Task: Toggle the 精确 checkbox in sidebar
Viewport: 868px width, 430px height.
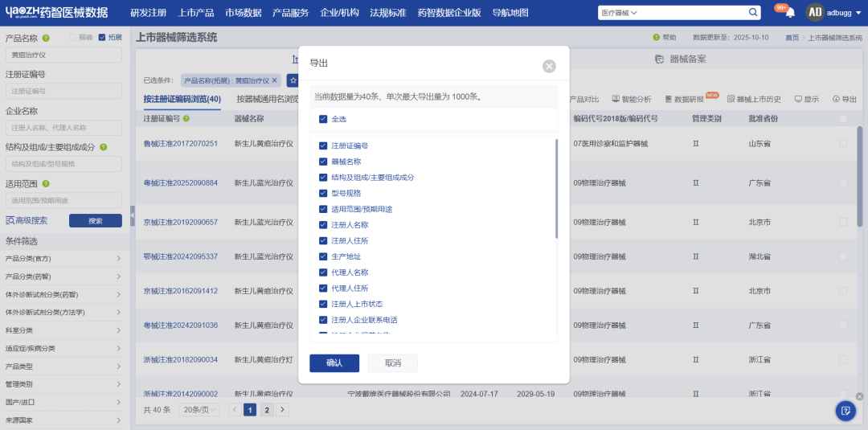Action: 72,38
